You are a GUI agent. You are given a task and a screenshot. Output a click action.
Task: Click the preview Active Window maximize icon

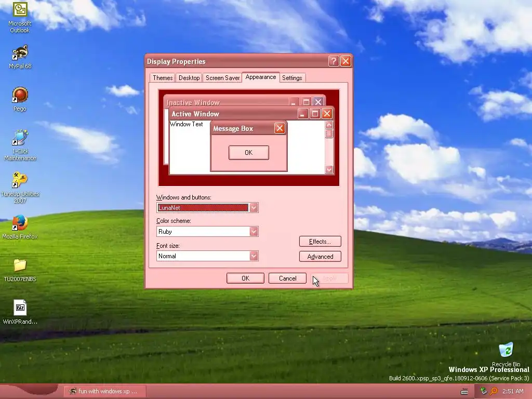coord(315,114)
